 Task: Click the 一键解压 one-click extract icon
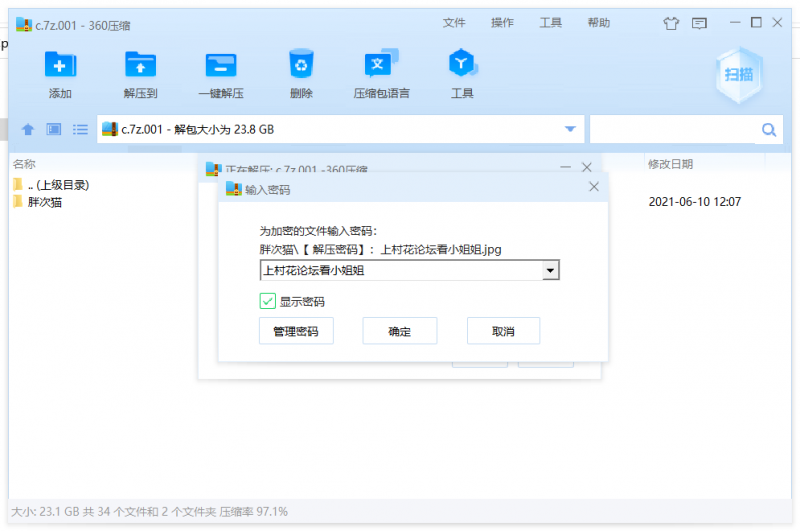point(221,66)
